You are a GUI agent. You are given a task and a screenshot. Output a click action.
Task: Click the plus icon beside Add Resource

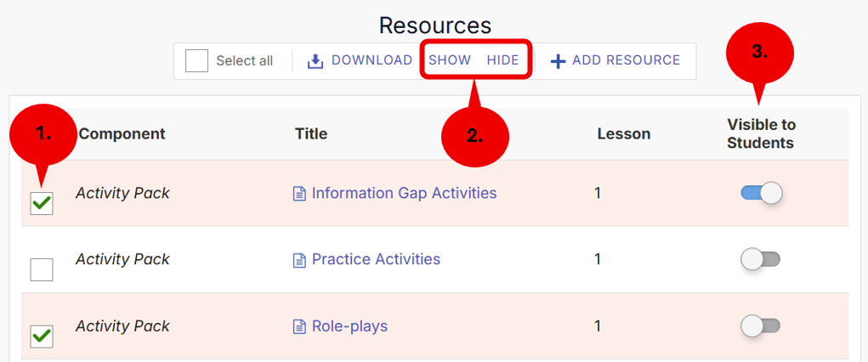point(558,61)
